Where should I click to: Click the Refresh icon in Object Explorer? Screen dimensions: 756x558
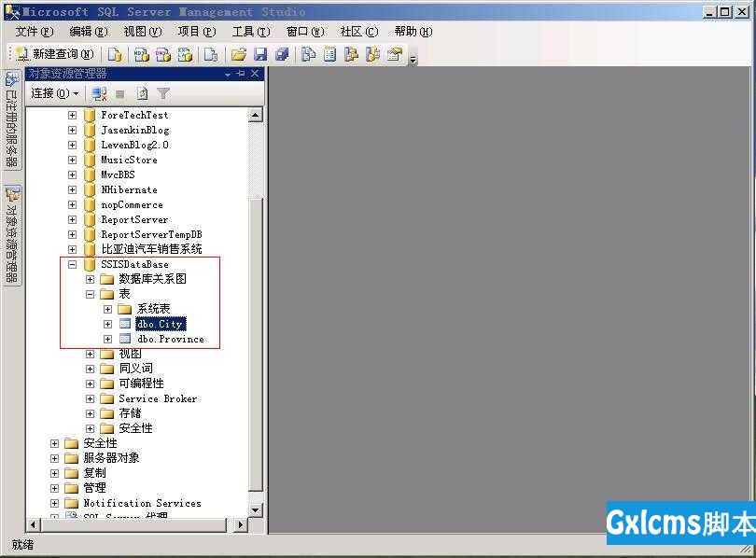pos(142,93)
